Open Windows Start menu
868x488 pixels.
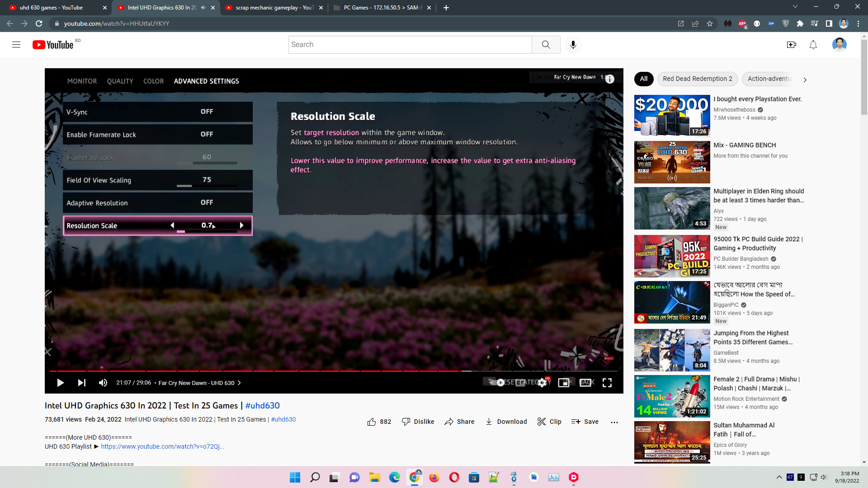(295, 477)
